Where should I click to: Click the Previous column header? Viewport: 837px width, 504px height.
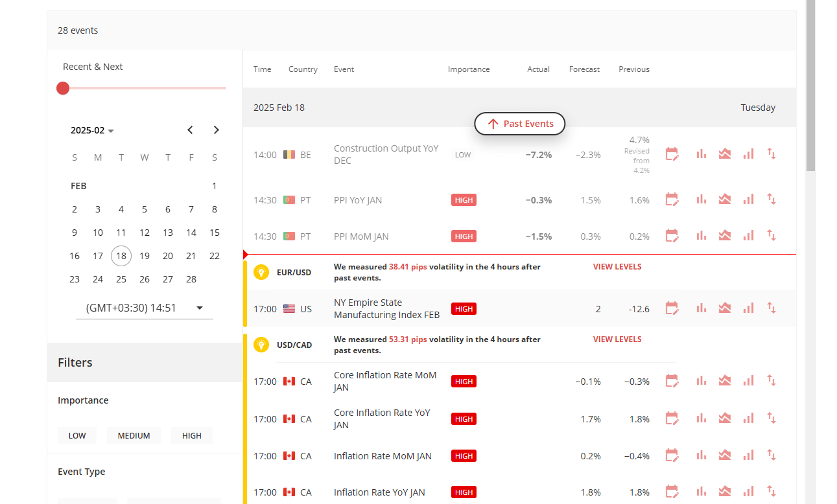[x=634, y=69]
